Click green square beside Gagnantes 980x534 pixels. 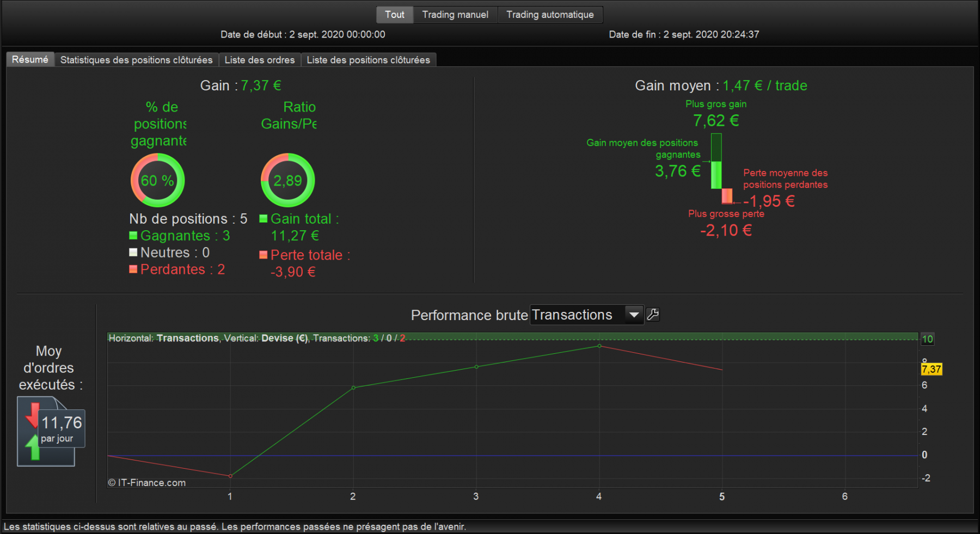[x=133, y=235]
